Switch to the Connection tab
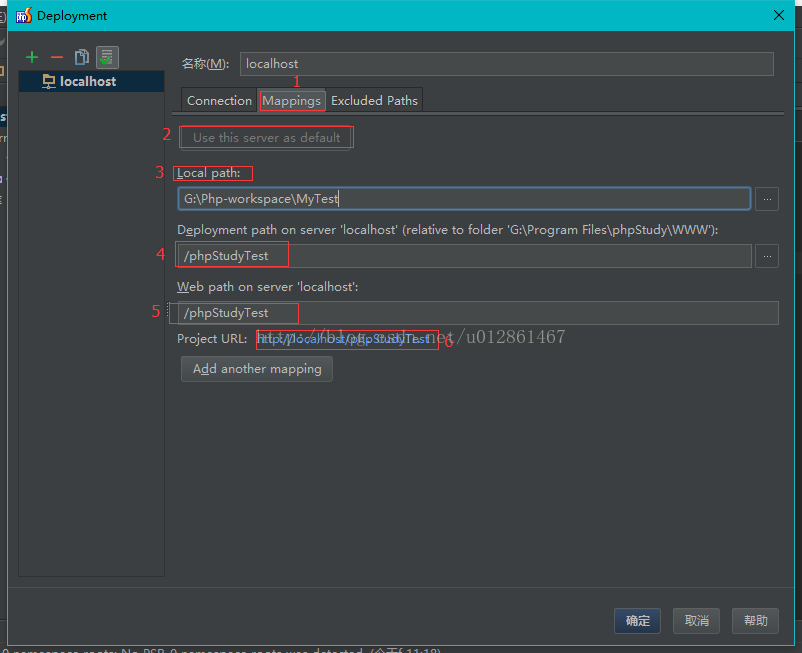Viewport: 802px width, 653px height. (219, 100)
